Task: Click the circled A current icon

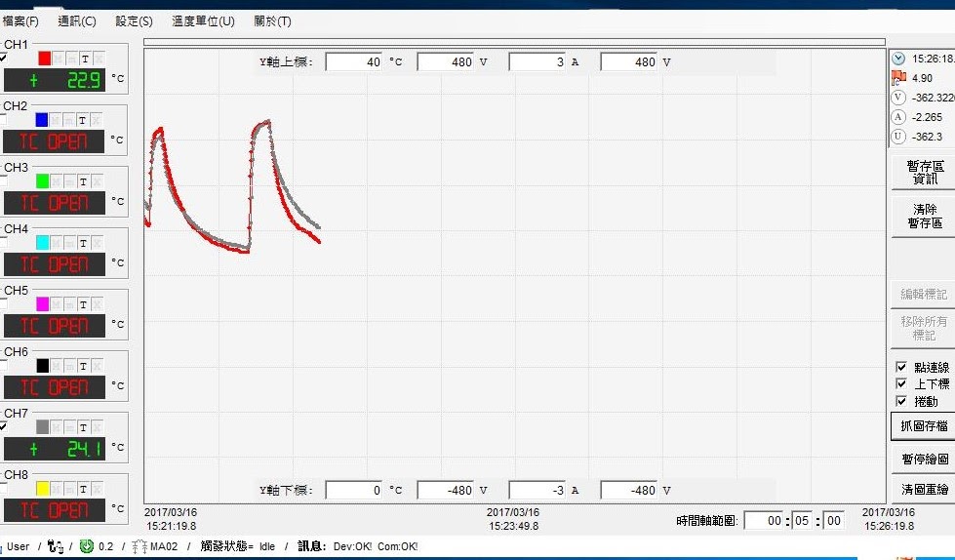Action: click(x=898, y=116)
